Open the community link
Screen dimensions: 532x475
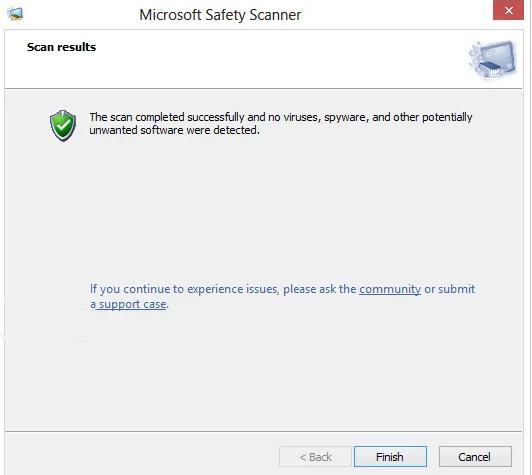tap(390, 289)
